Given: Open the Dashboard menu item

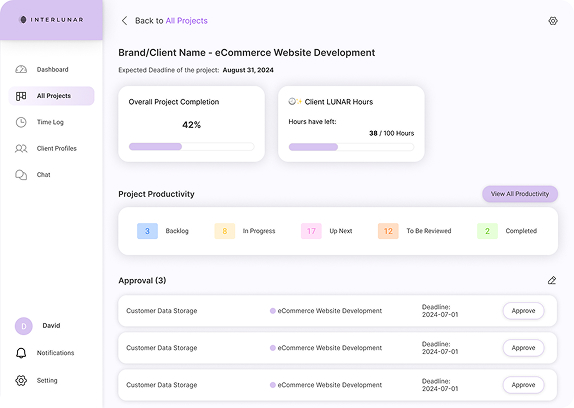Looking at the screenshot, I should tap(52, 70).
